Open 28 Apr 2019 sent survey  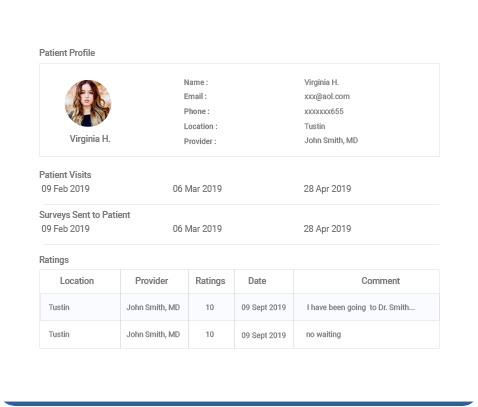point(327,229)
